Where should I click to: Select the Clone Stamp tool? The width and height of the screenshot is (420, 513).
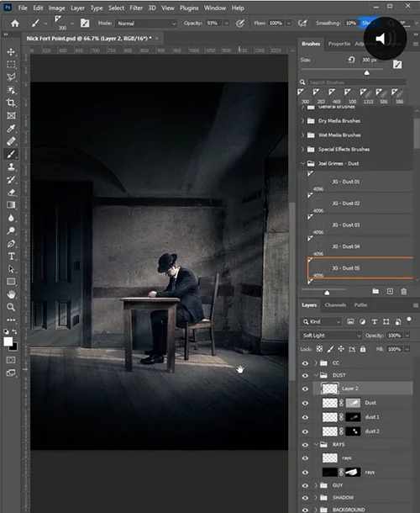coord(11,167)
